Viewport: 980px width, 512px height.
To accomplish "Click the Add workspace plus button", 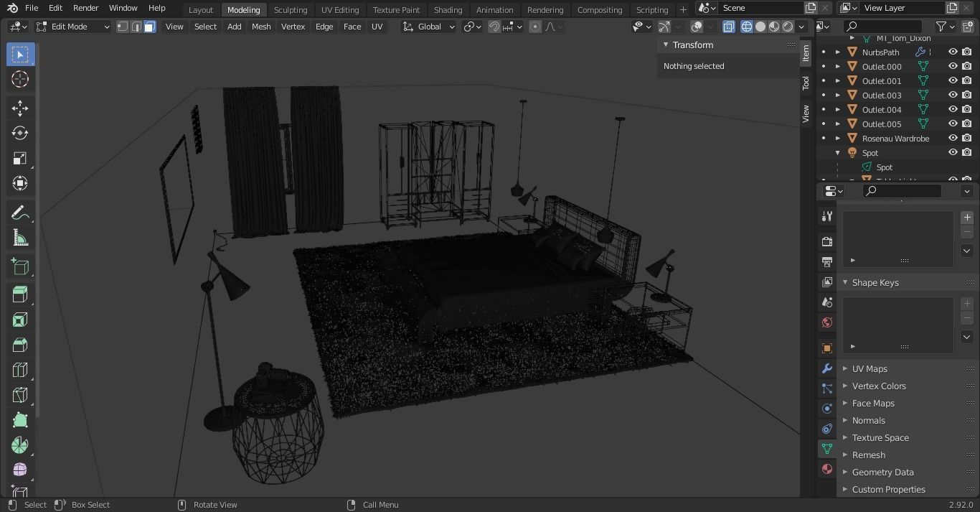I will [683, 9].
